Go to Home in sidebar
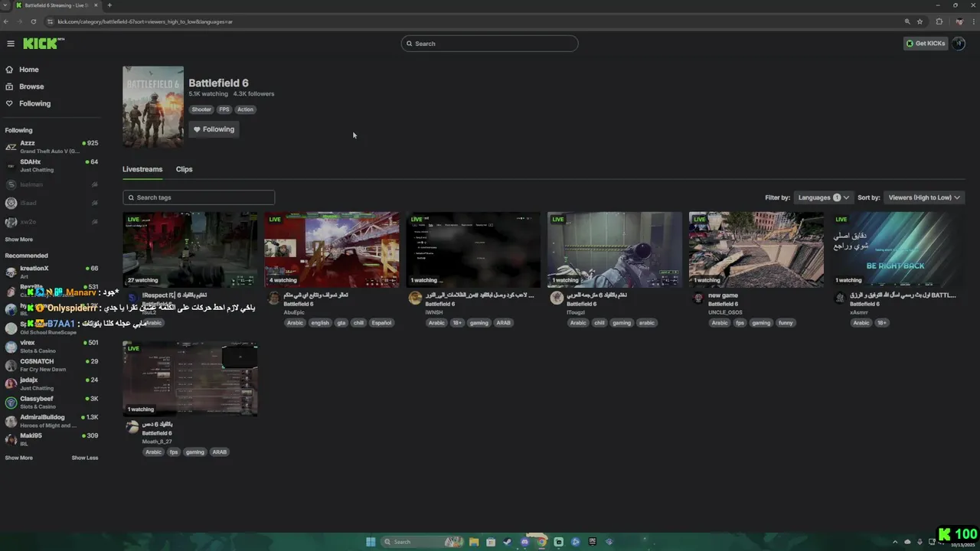Viewport: 980px width, 551px height. (x=29, y=70)
